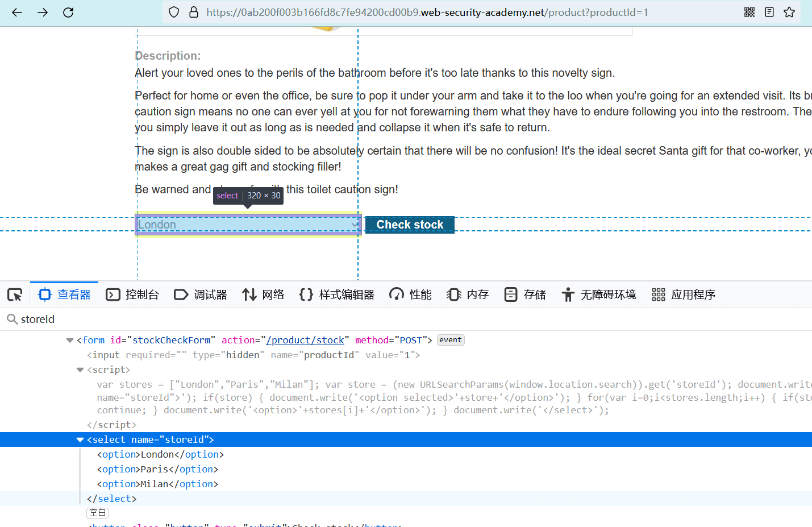Click the paragraph starting 'Alert your loved ones'
This screenshot has width=812, height=527.
[374, 73]
